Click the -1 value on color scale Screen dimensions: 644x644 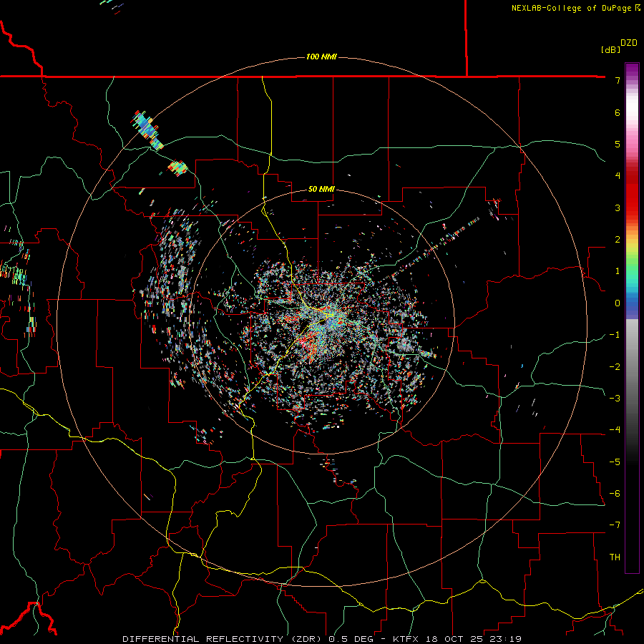click(x=615, y=335)
